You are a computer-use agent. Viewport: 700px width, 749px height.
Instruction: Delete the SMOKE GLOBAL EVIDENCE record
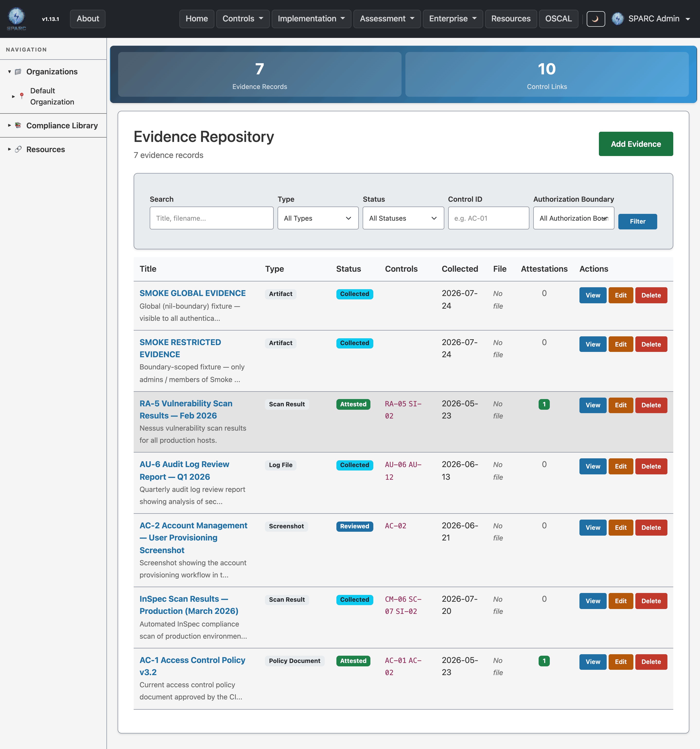pos(651,295)
